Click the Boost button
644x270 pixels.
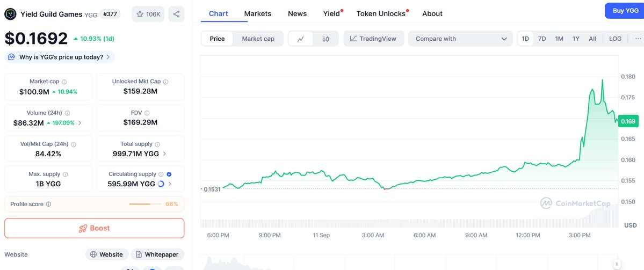coord(94,228)
